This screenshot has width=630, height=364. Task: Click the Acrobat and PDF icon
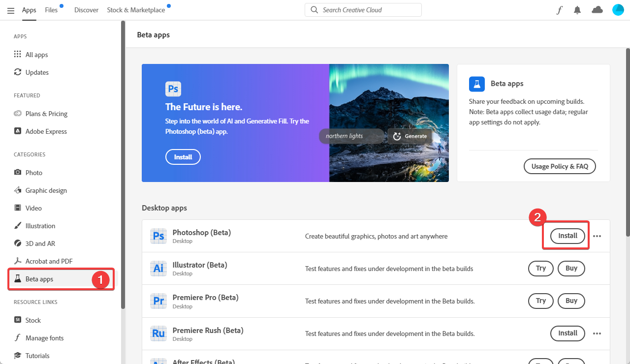(18, 261)
